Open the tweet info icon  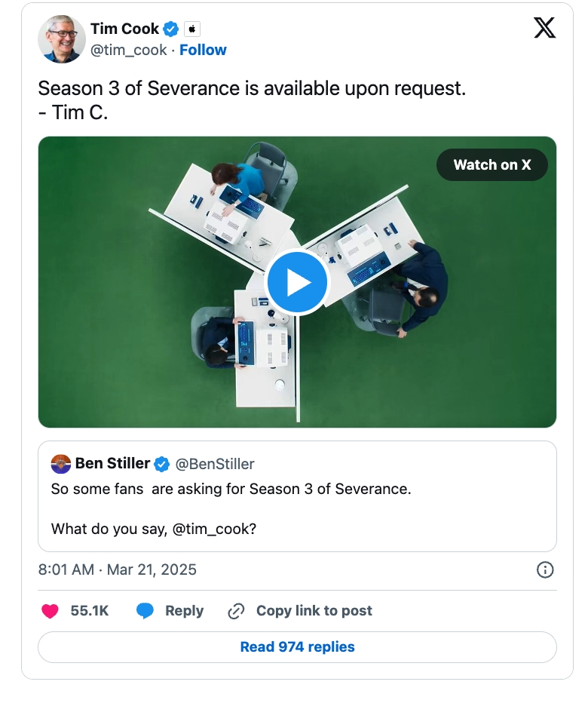[545, 569]
